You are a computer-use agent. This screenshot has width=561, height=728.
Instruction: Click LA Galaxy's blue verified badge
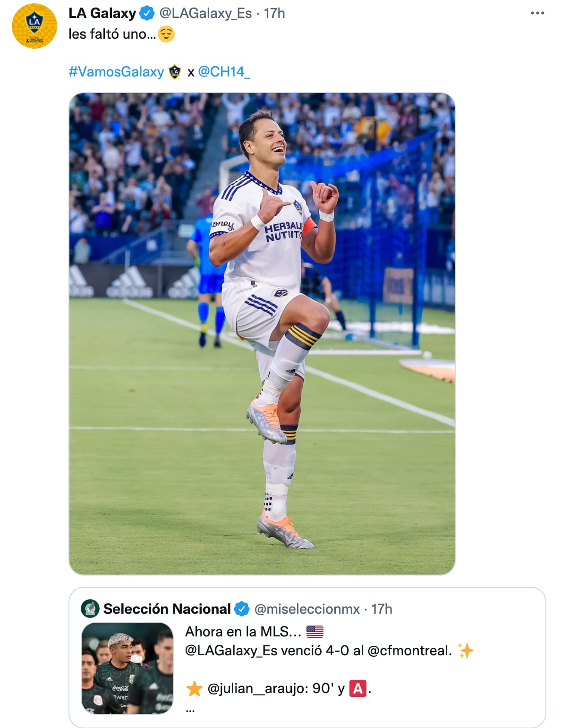[x=147, y=13]
